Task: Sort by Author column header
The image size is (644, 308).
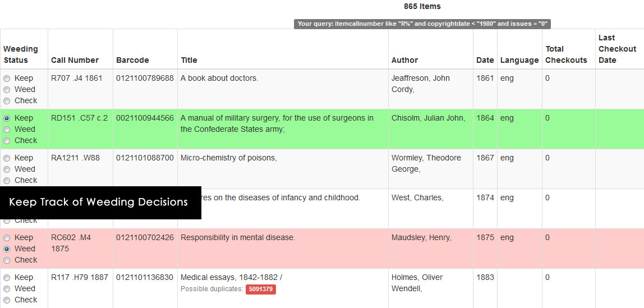Action: pyautogui.click(x=404, y=60)
